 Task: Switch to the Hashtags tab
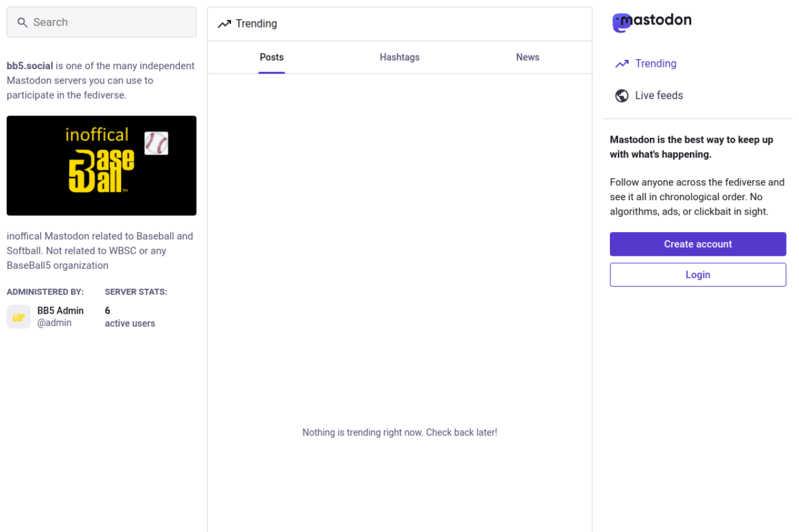[399, 57]
